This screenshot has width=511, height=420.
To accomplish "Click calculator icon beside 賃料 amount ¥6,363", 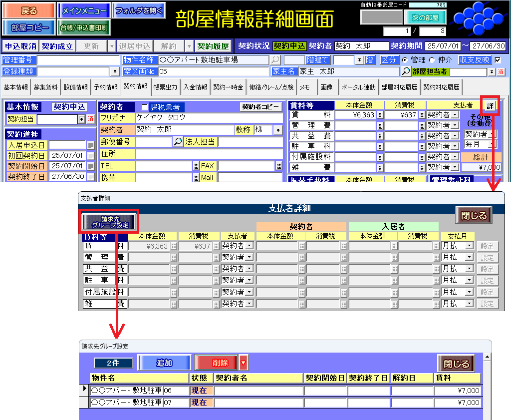I will tap(380, 115).
